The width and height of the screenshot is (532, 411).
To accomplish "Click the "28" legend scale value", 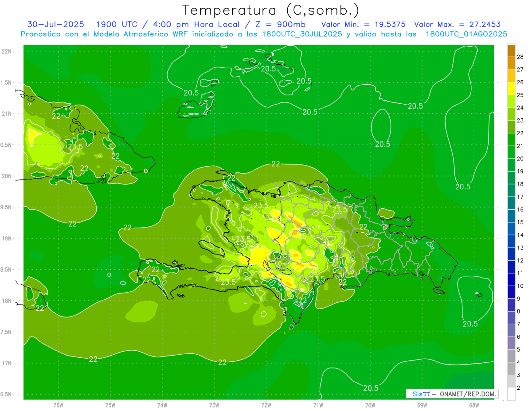I will [x=520, y=57].
